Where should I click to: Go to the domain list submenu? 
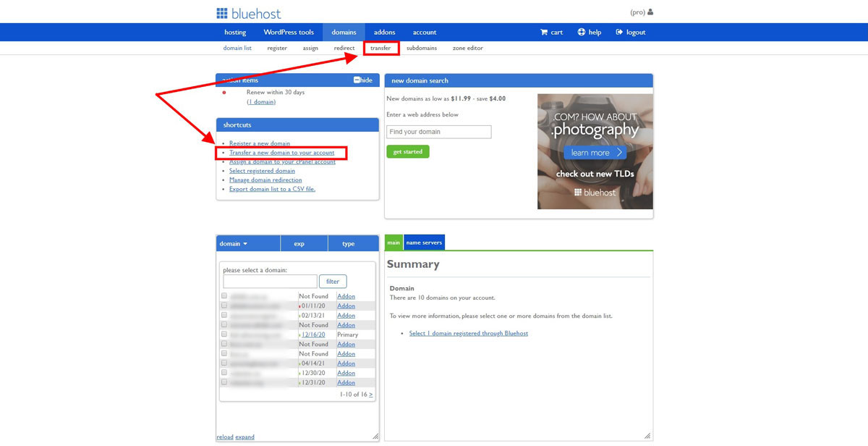point(237,48)
